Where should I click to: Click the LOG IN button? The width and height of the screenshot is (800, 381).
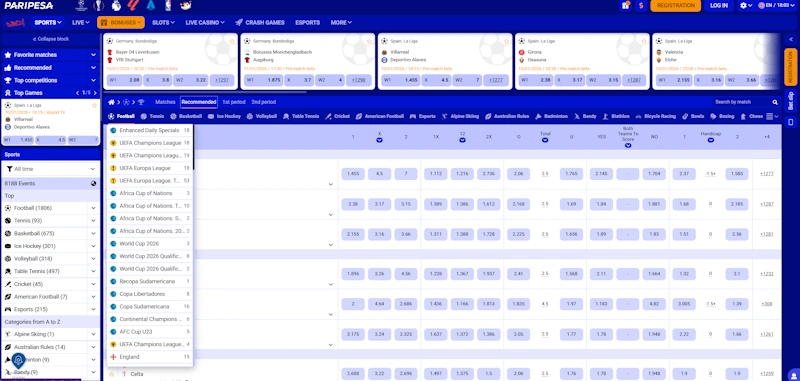point(718,6)
